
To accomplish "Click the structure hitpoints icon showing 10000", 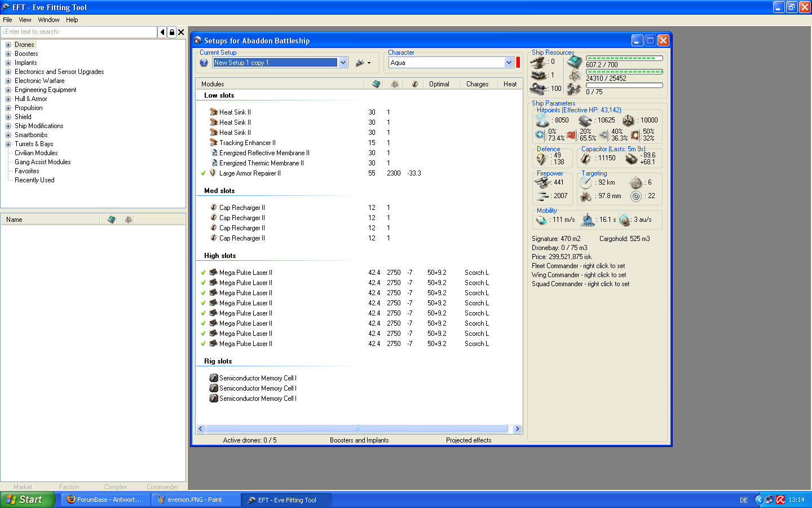I will (x=628, y=120).
